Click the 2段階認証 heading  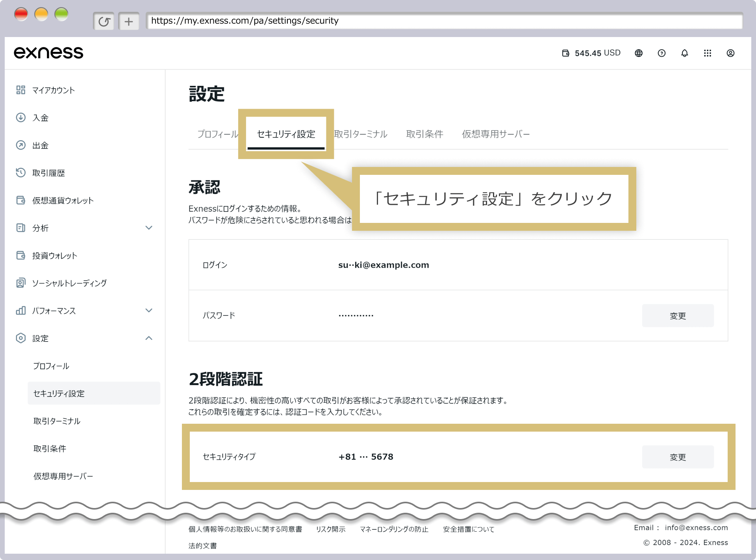click(x=226, y=379)
